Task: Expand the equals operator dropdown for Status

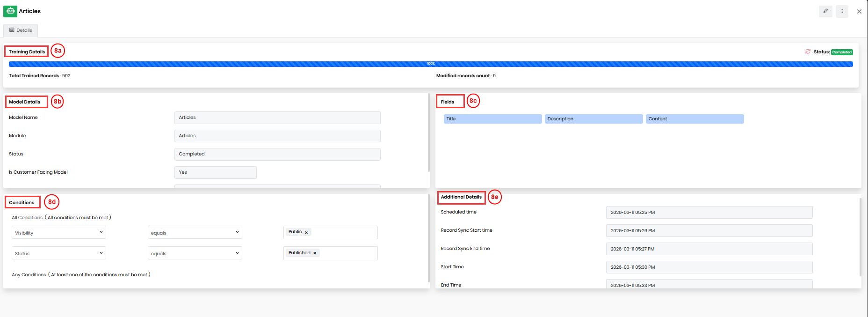Action: tap(195, 253)
